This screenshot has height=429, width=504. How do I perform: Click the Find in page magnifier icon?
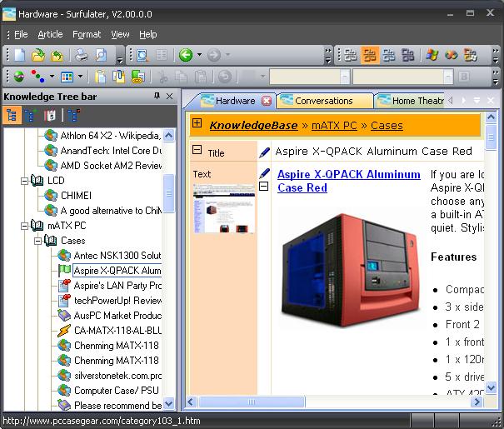(142, 55)
